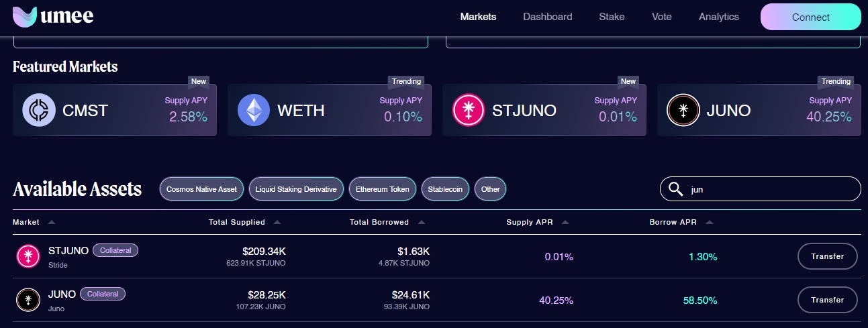Click the JUNO Collateral badge

pos(103,294)
